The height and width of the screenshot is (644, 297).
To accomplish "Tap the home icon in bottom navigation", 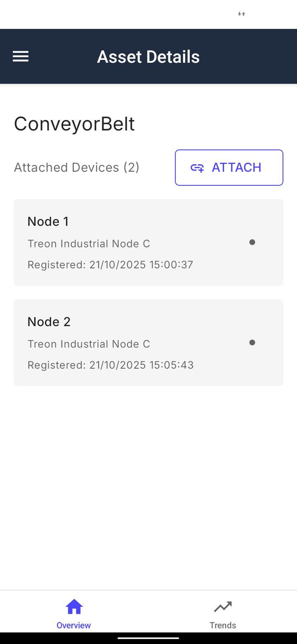I will tap(74, 607).
